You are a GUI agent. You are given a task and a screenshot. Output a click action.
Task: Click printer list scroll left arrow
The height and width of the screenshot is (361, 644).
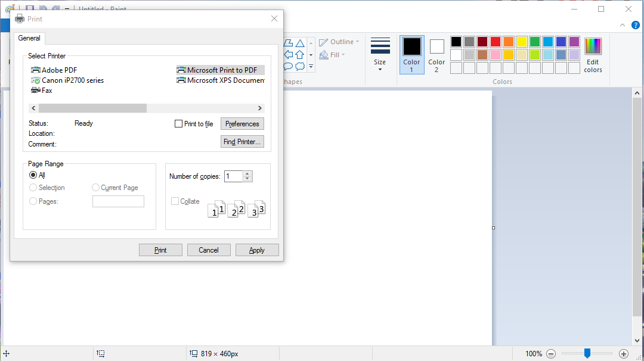pos(33,108)
